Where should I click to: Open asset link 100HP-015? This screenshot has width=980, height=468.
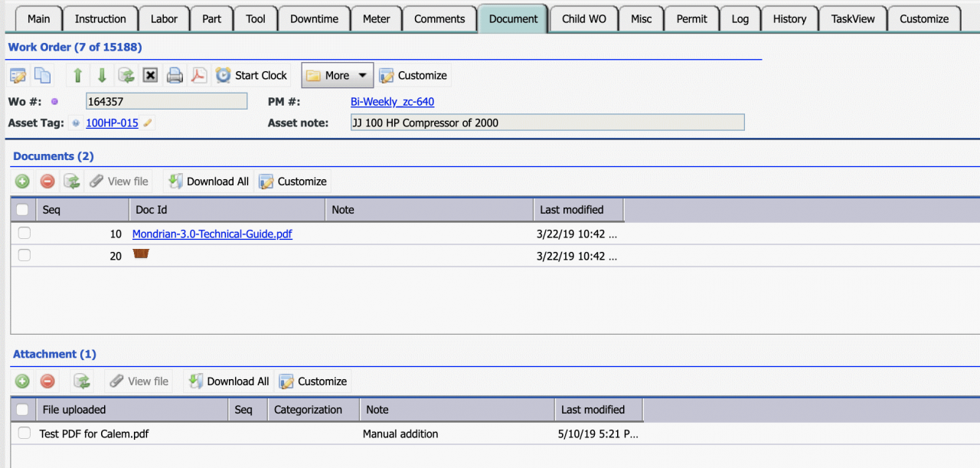click(112, 123)
